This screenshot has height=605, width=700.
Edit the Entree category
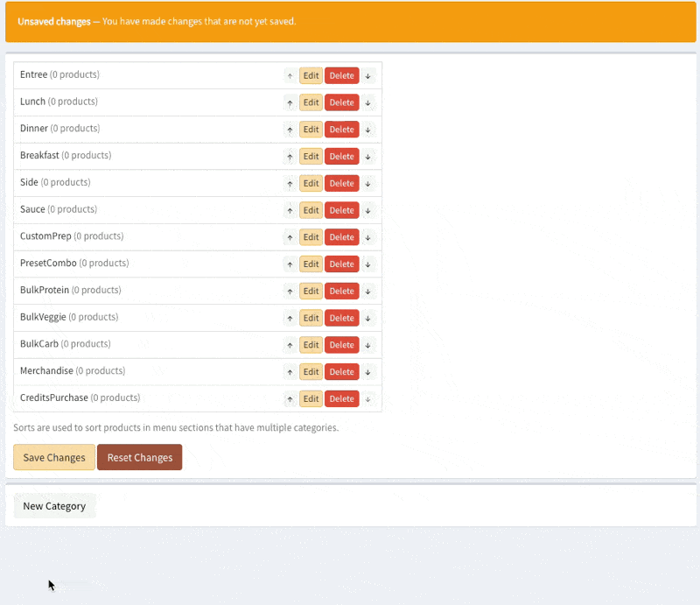coord(311,75)
